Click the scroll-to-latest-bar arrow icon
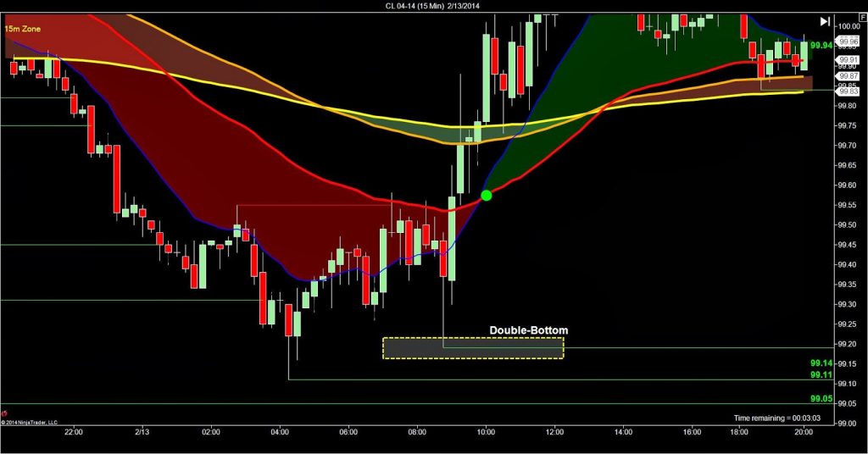The height and width of the screenshot is (454, 868). coord(825,21)
